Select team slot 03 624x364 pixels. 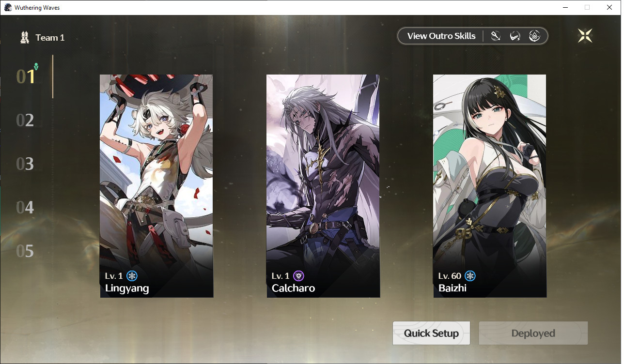tap(25, 164)
